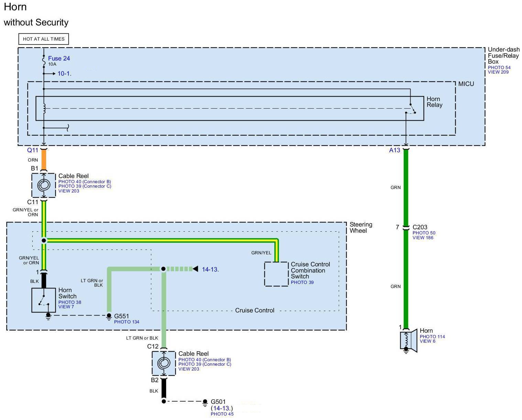The width and height of the screenshot is (522, 420).
Task: Click the Horn Switch symbol box
Action: (44, 300)
